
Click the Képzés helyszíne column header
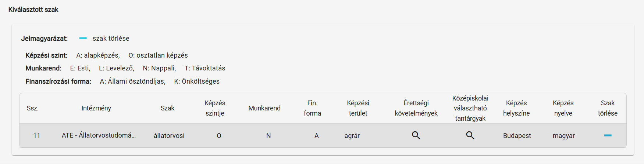coord(516,108)
